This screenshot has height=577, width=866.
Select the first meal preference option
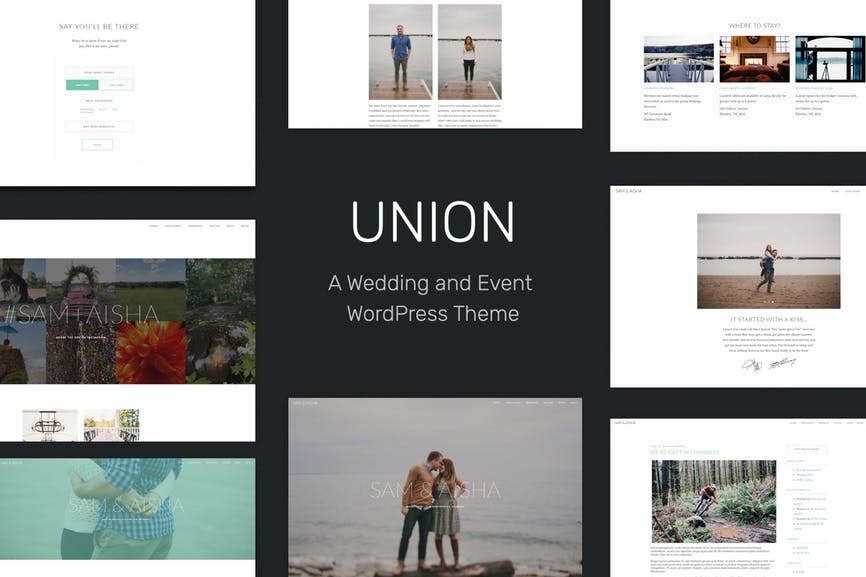[x=89, y=109]
